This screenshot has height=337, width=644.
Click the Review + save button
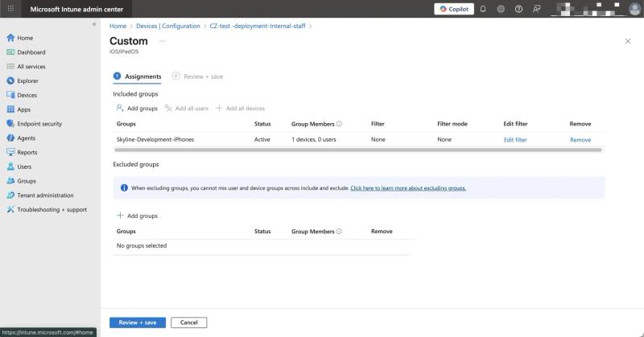tap(138, 323)
